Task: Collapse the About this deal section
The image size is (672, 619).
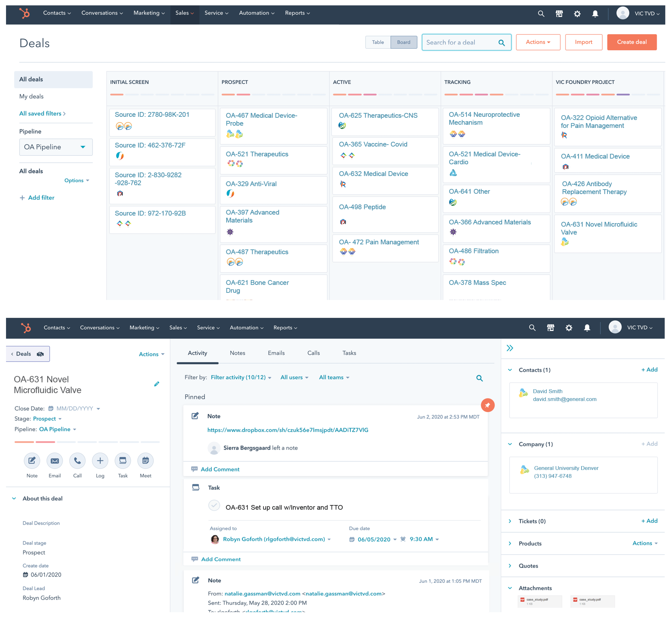Action: pyautogui.click(x=14, y=498)
